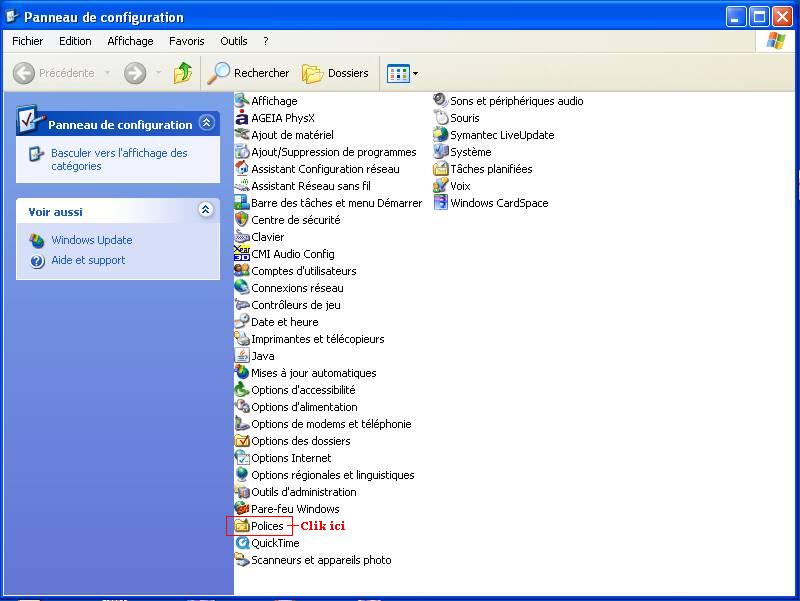800x601 pixels.
Task: Go up one folder level
Action: point(183,73)
